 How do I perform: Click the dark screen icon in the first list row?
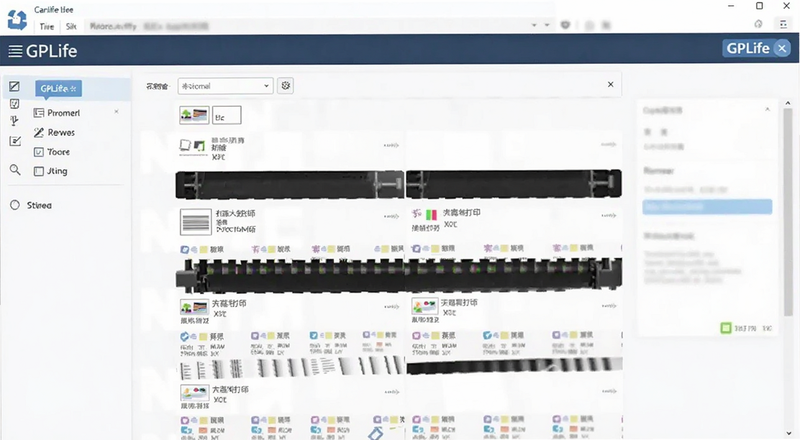(x=199, y=146)
